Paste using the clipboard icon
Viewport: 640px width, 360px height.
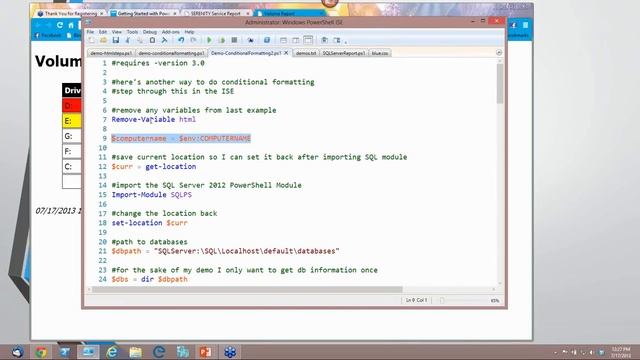(x=152, y=40)
